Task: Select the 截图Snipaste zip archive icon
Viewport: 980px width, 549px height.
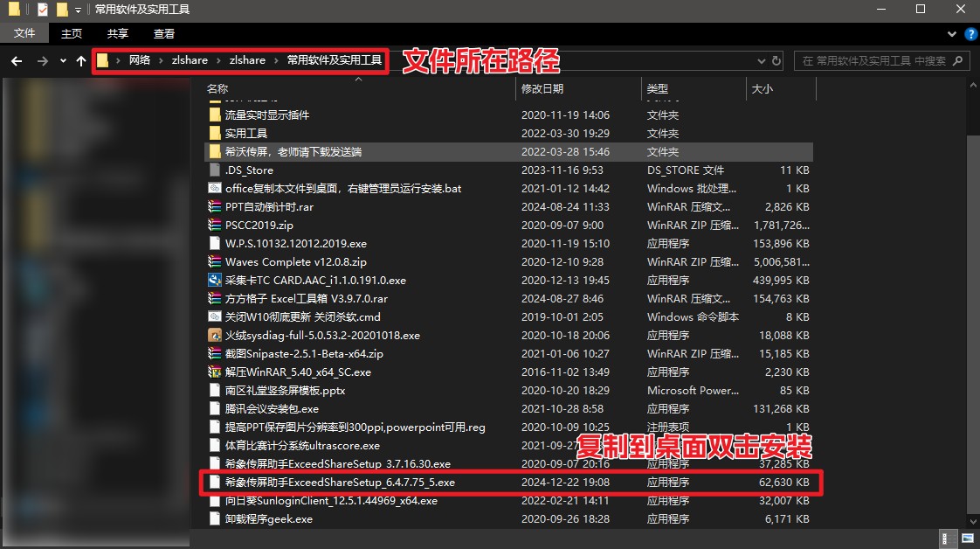Action: point(214,353)
